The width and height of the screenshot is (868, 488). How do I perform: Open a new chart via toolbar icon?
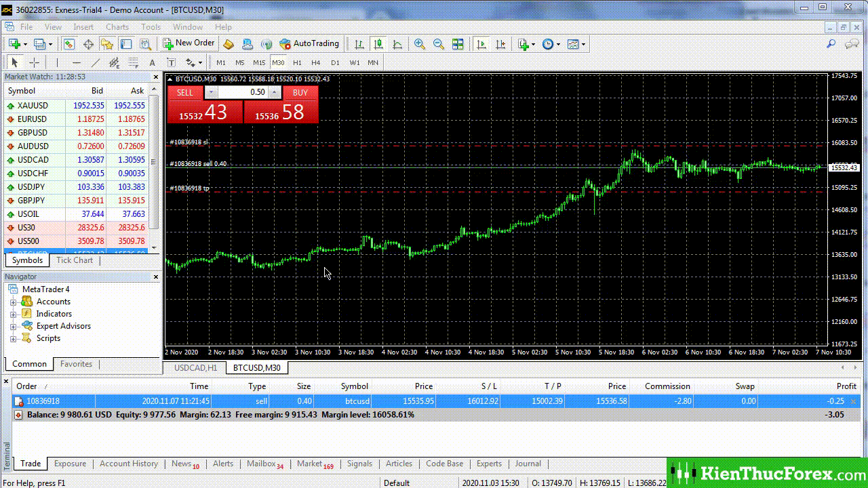[14, 44]
